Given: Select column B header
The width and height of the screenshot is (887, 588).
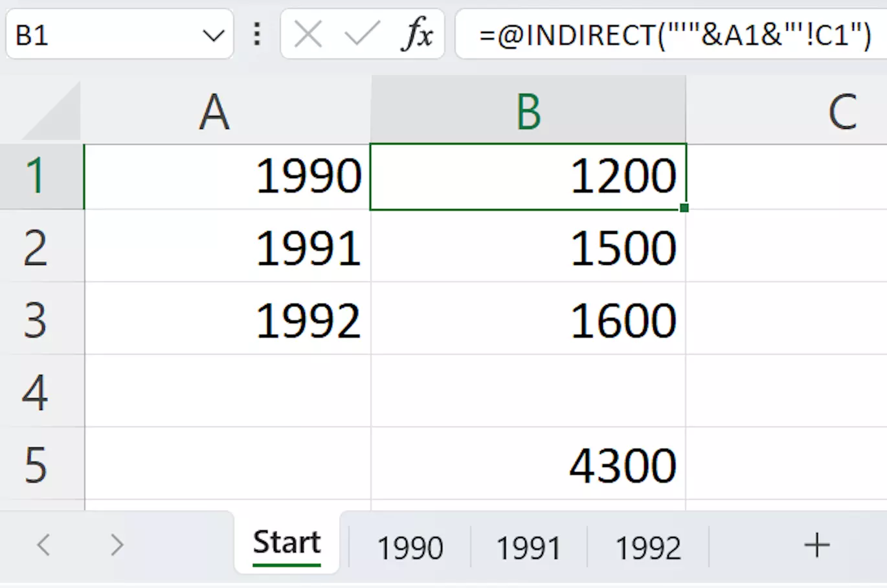Looking at the screenshot, I should [528, 111].
